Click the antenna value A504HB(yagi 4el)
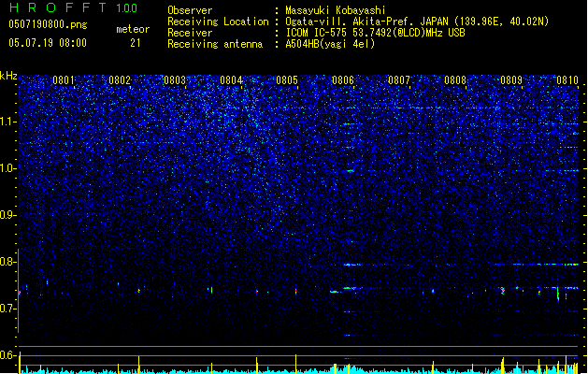Viewport: 588px width, 374px height. [330, 44]
